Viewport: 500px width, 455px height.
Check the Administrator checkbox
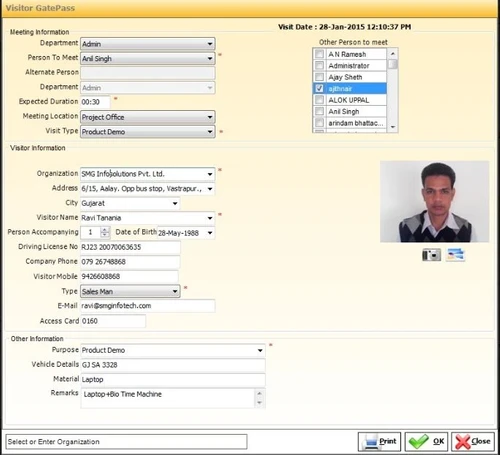319,65
